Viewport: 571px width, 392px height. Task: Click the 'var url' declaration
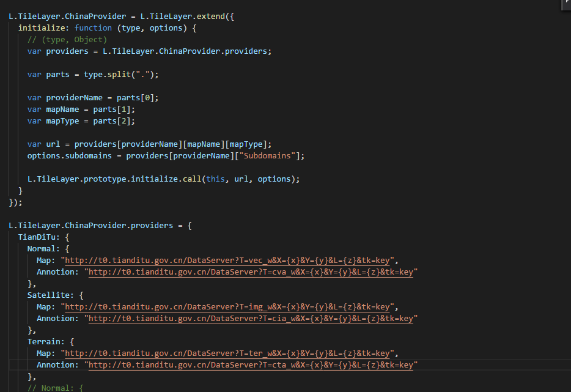(43, 144)
